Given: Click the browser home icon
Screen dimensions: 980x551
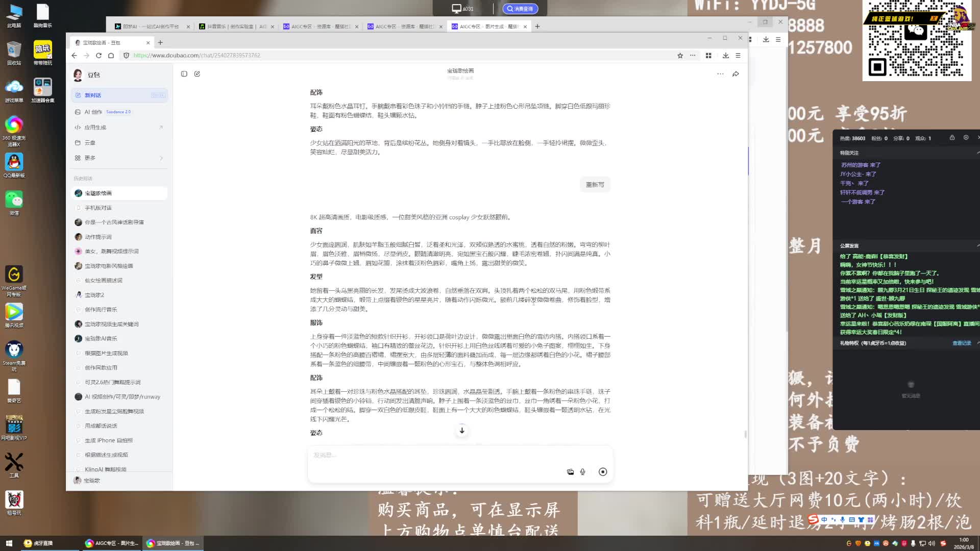Looking at the screenshot, I should 111,56.
